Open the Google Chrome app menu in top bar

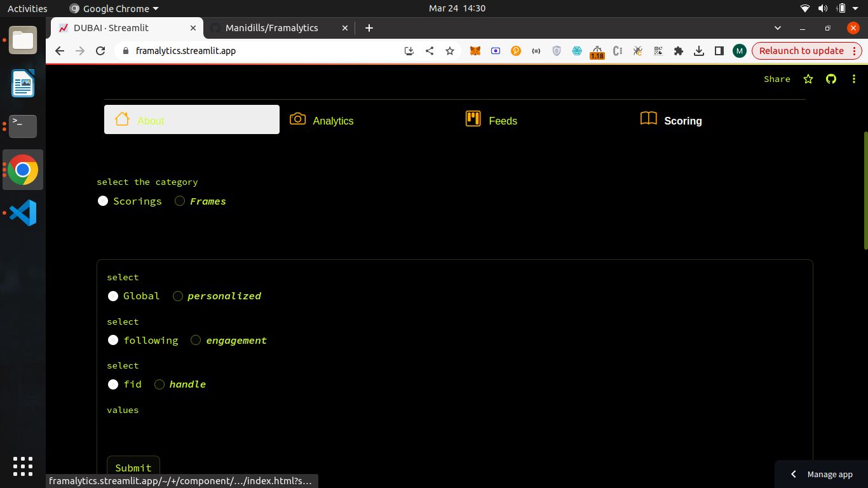pyautogui.click(x=114, y=8)
